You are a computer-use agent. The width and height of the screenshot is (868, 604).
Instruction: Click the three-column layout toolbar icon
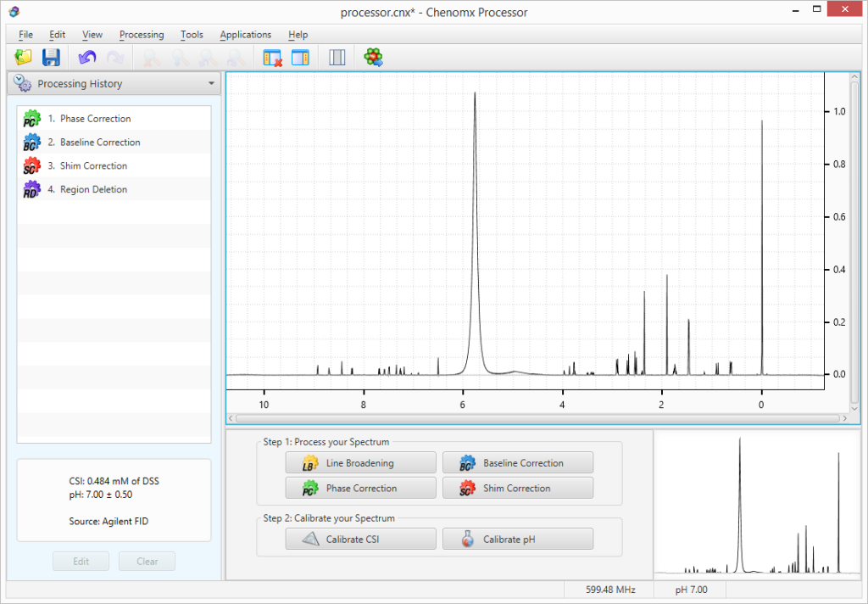[x=337, y=58]
